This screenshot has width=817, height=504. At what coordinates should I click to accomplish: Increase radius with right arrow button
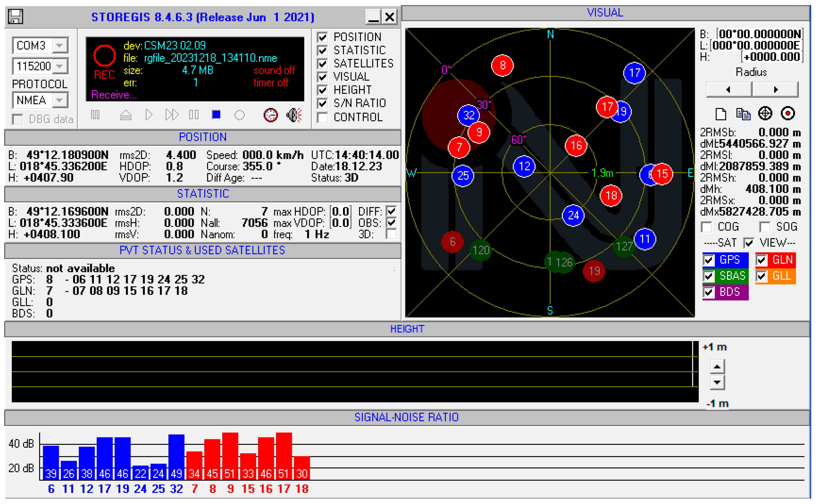[775, 90]
